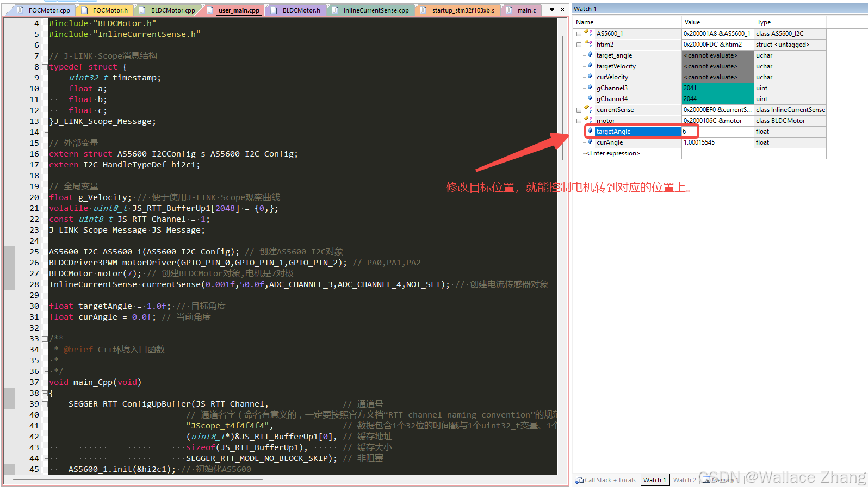This screenshot has width=868, height=492.
Task: Click line number 27 in the gutter
Action: click(x=34, y=273)
